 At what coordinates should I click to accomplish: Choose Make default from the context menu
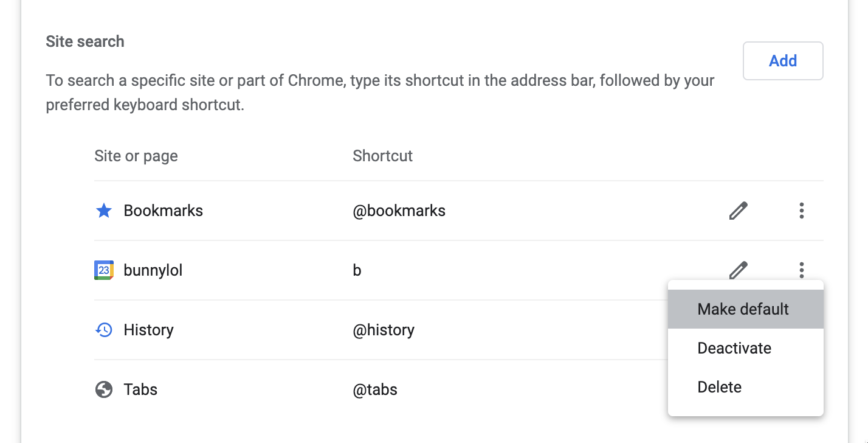pyautogui.click(x=746, y=309)
